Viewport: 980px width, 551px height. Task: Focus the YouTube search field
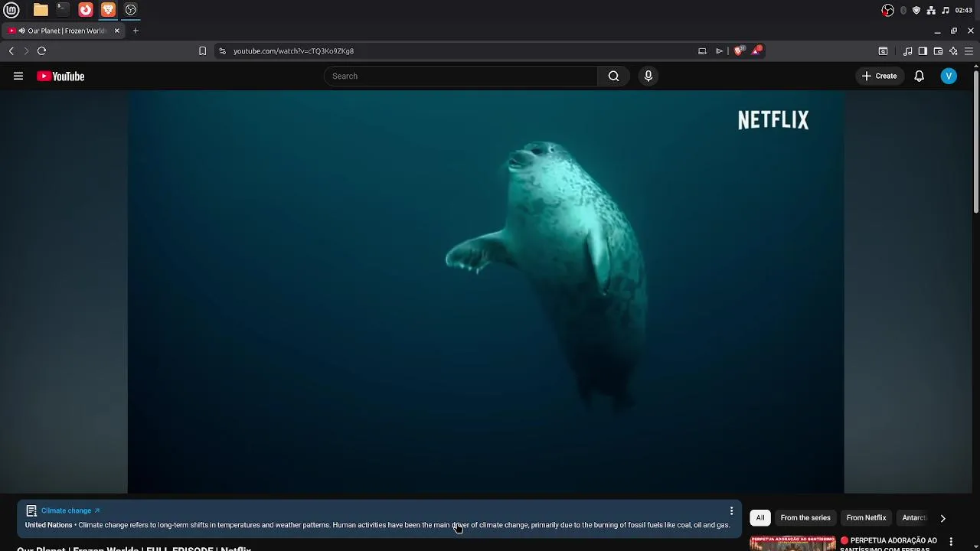[x=461, y=76]
